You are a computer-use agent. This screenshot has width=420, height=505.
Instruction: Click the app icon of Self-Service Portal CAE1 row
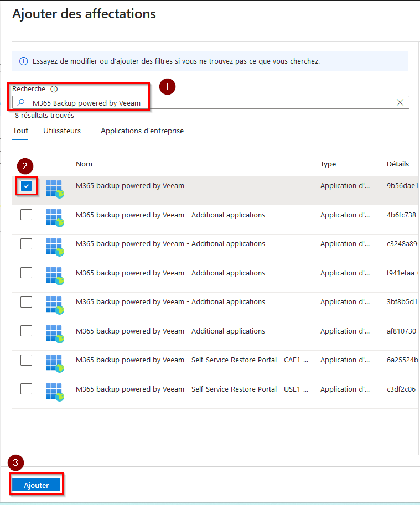point(55,363)
